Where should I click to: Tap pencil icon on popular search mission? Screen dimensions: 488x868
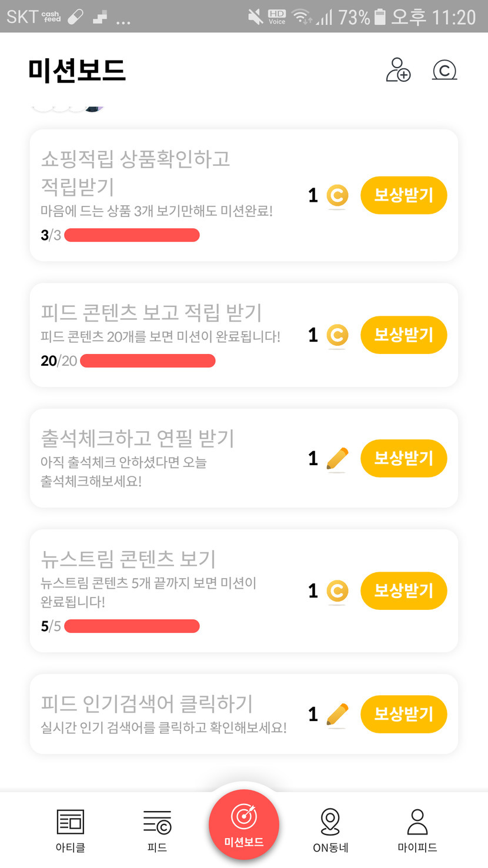(337, 715)
